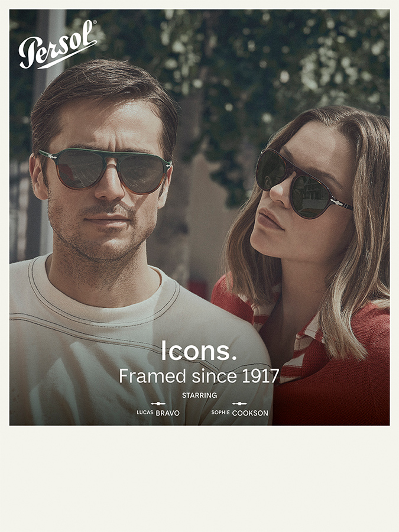The height and width of the screenshot is (532, 399).
Task: Open the LUCAS BRAVO name credit
Action: pos(158,413)
